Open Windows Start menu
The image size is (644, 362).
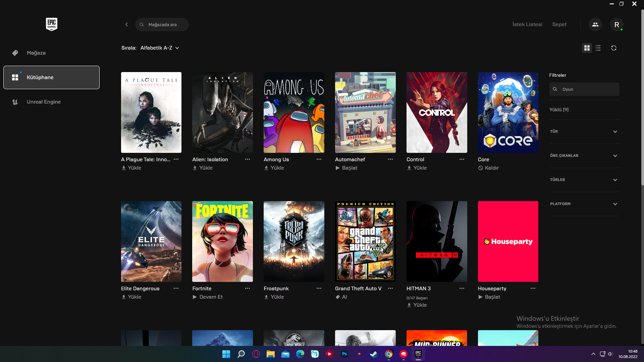point(226,354)
